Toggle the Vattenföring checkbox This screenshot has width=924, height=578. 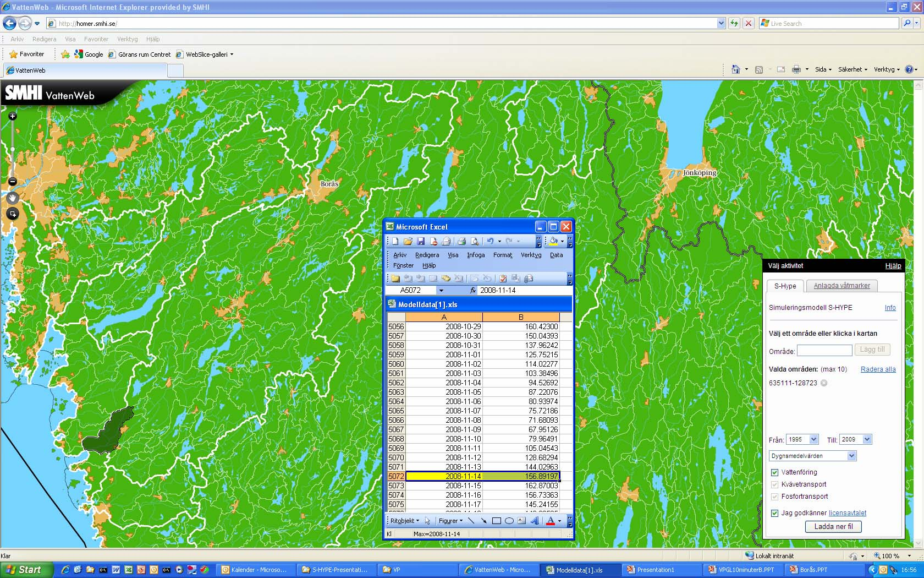pyautogui.click(x=774, y=472)
